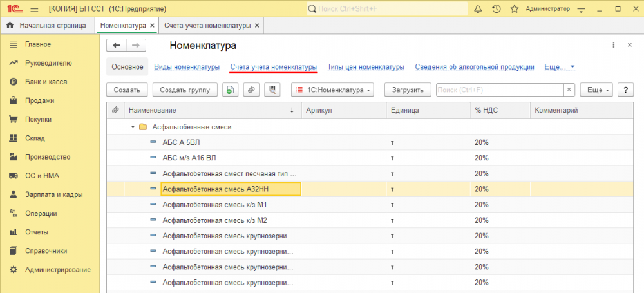Viewport: 644px width, 293px height.
Task: Open Производство section
Action: 48,157
